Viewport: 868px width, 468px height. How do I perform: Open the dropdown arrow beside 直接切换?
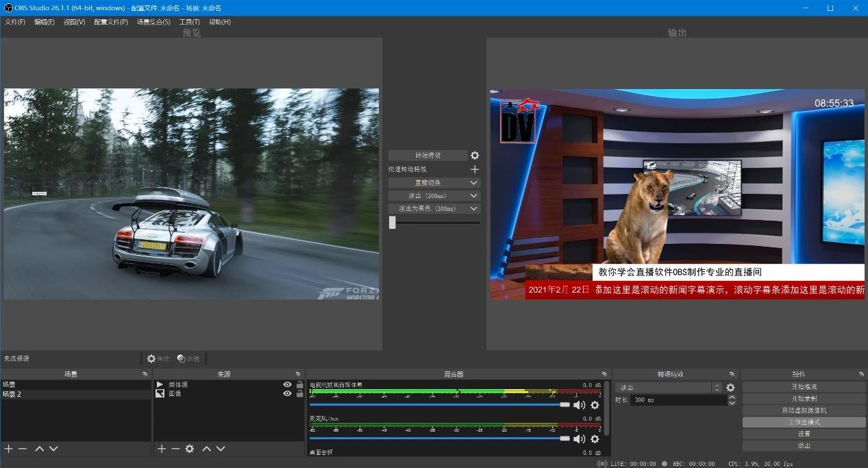click(474, 183)
